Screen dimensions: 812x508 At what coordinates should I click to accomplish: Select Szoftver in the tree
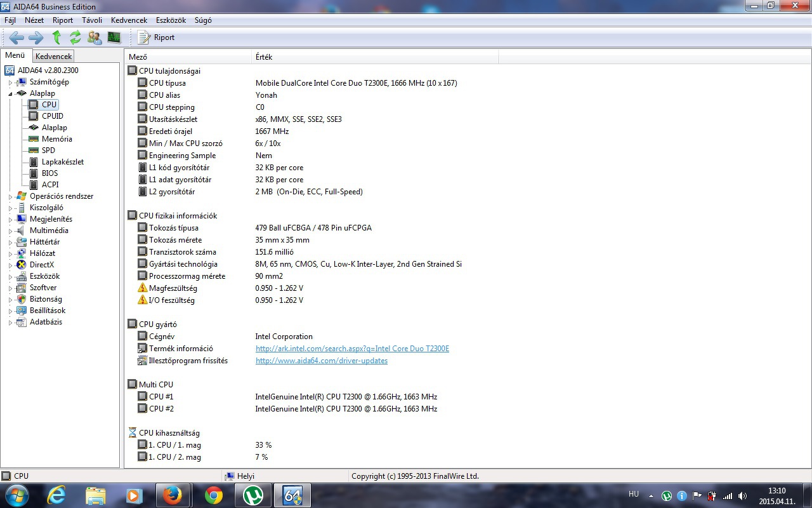(43, 288)
